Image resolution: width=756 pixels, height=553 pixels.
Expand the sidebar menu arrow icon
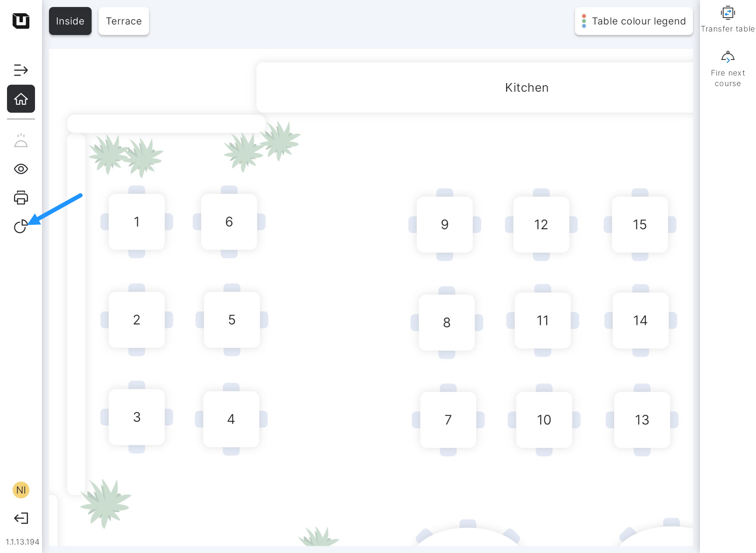point(21,70)
